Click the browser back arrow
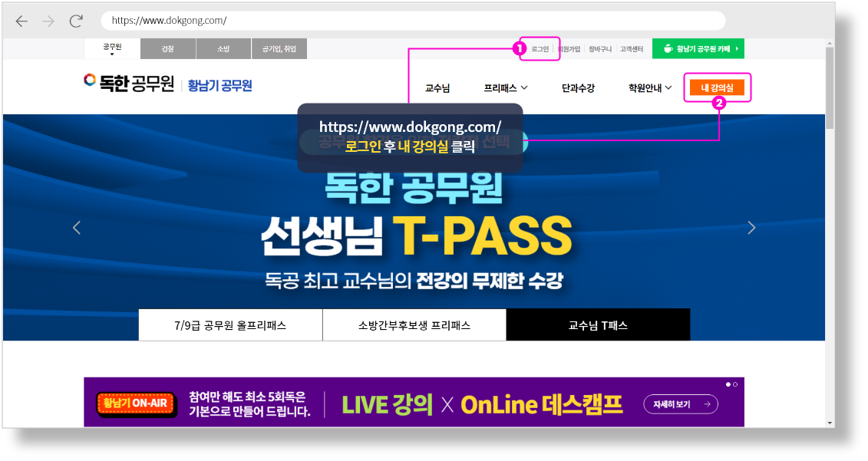 click(x=21, y=21)
